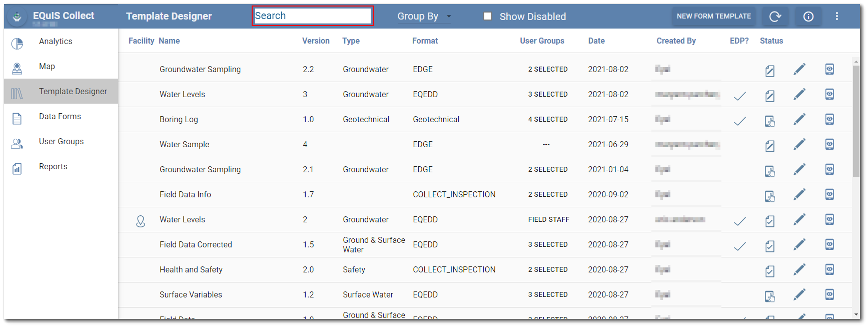Toggle the EDP checkmark for Water Levels version 3
Screen dimensions: 868x327
coord(739,96)
